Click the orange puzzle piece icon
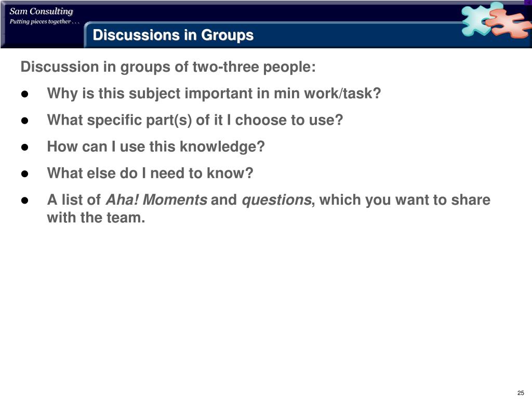 click(x=508, y=23)
